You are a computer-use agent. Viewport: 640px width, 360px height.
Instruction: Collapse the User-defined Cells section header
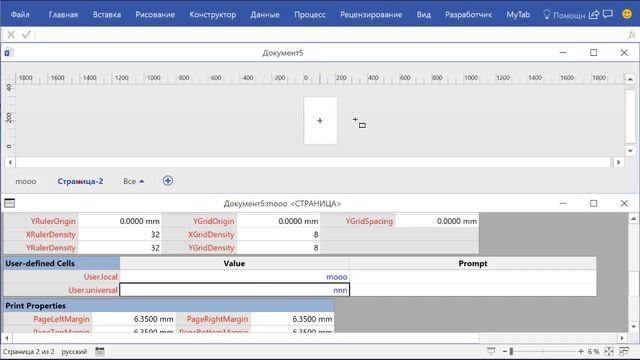[x=62, y=263]
